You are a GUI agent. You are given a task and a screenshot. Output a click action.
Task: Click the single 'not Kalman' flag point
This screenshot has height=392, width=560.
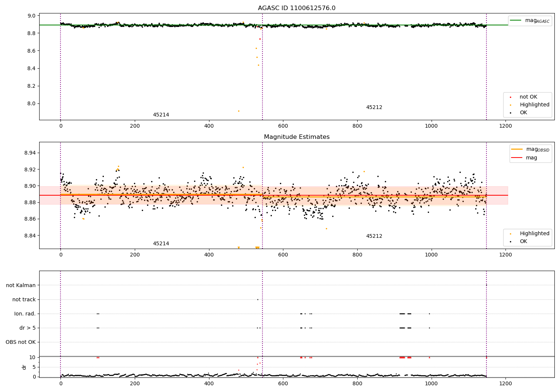point(486,285)
